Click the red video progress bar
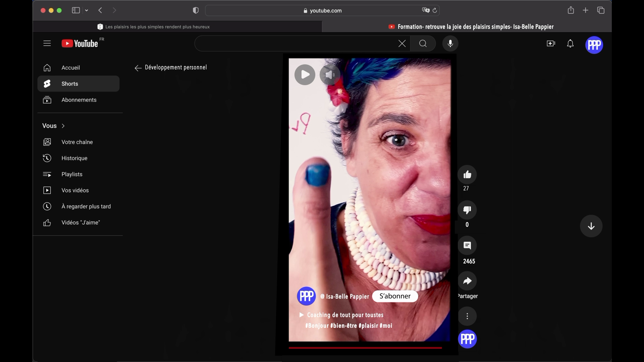Screen dimensions: 644x362 click(x=365, y=348)
